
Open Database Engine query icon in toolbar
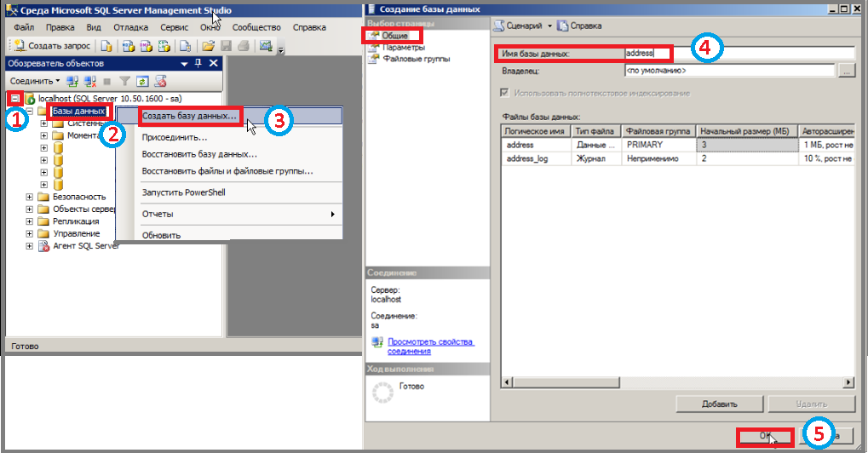tap(106, 47)
